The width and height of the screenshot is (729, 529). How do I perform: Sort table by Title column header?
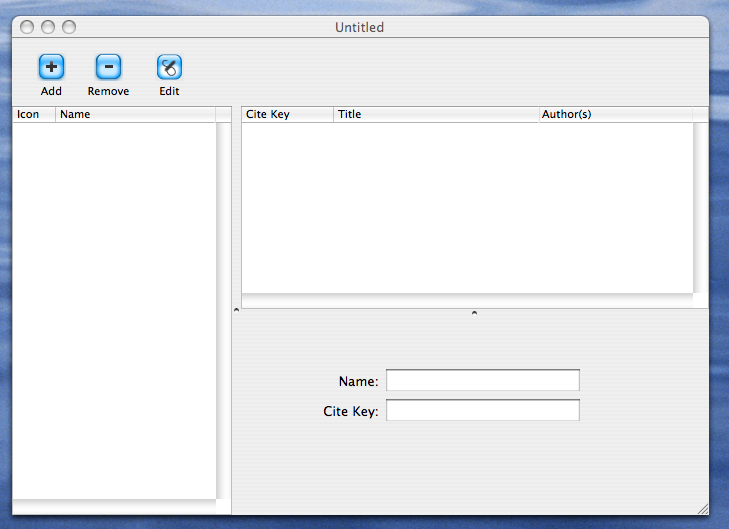436,114
